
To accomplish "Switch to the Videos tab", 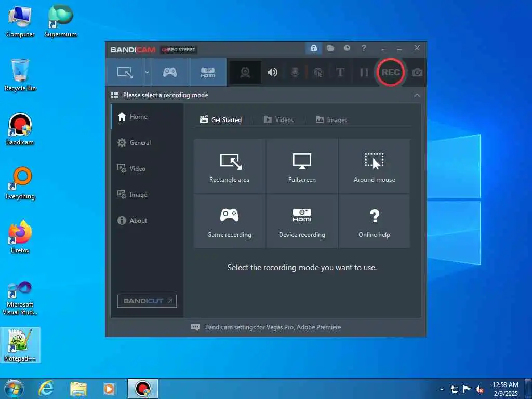I will coord(278,120).
